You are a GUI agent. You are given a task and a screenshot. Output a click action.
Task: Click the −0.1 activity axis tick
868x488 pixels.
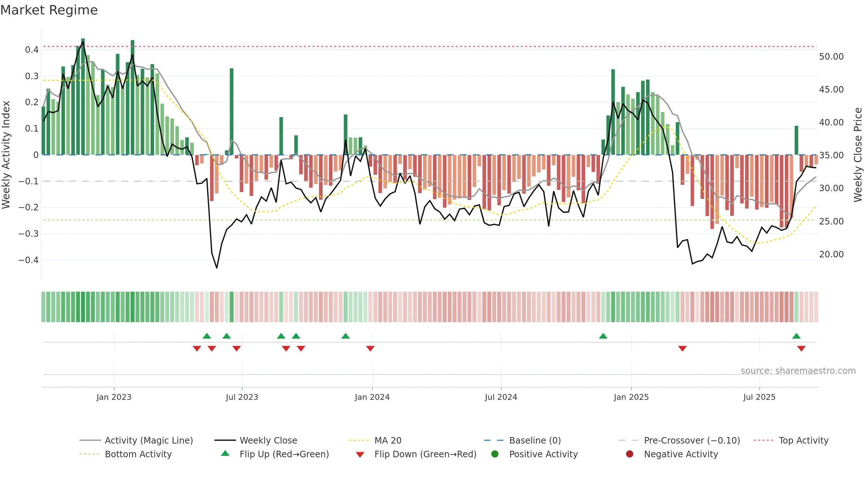[29, 181]
